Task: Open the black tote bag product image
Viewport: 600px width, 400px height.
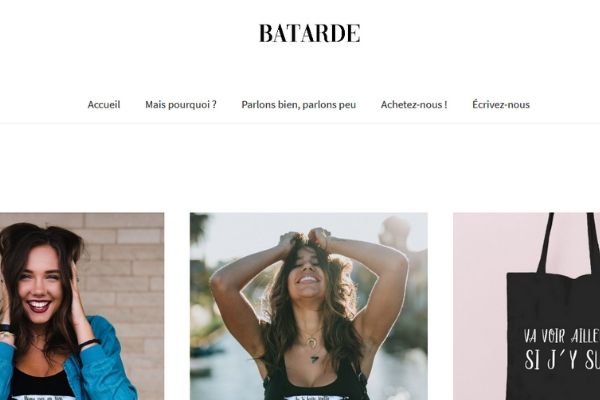Action: pos(527,306)
